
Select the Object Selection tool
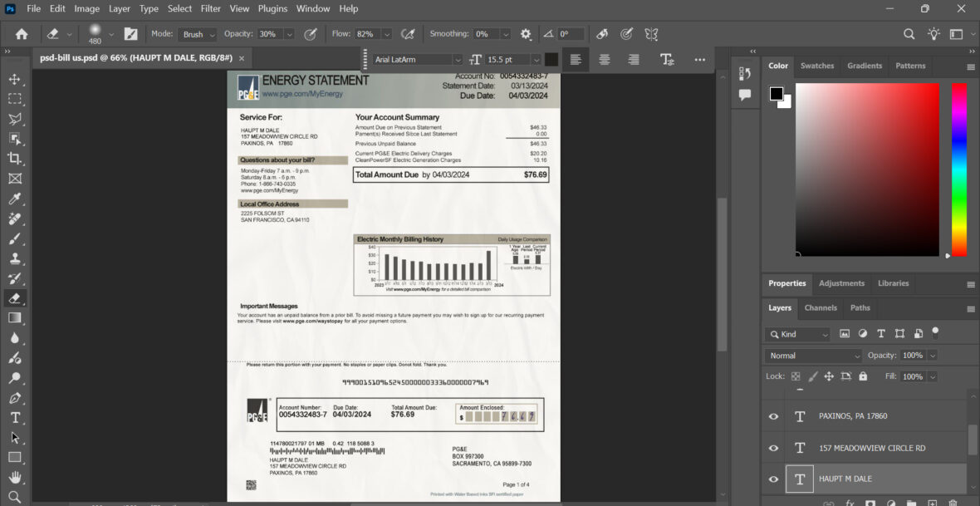[x=14, y=138]
